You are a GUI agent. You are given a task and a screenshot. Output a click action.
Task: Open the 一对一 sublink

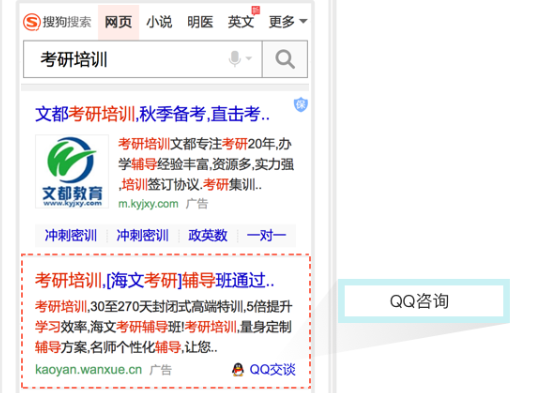[266, 235]
